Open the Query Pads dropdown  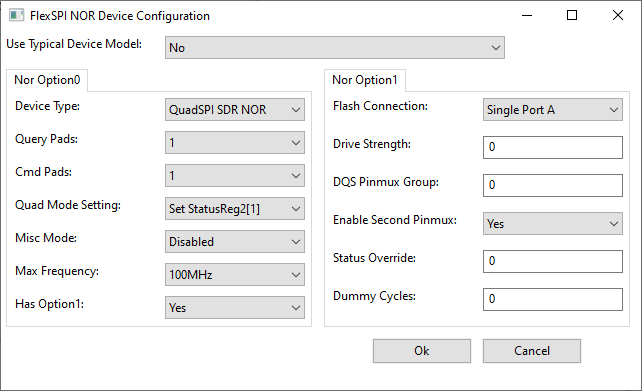click(235, 142)
